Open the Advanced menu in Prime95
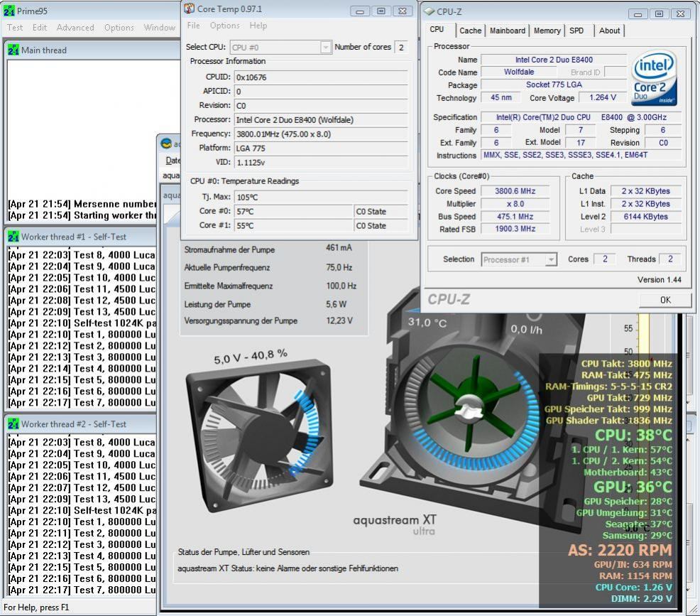The height and width of the screenshot is (616, 700). coord(75,28)
